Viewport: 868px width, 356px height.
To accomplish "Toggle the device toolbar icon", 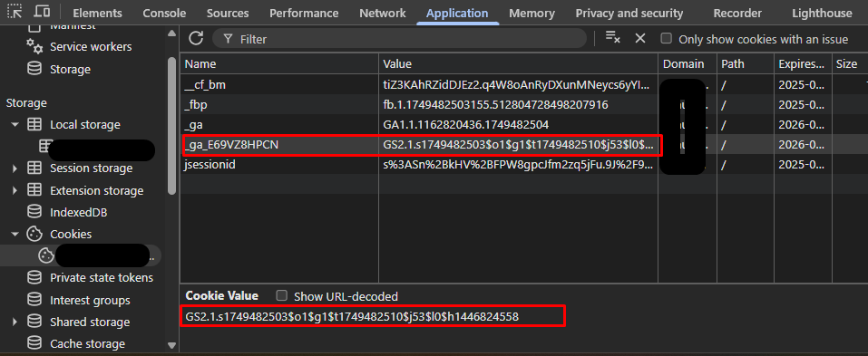I will tap(42, 12).
